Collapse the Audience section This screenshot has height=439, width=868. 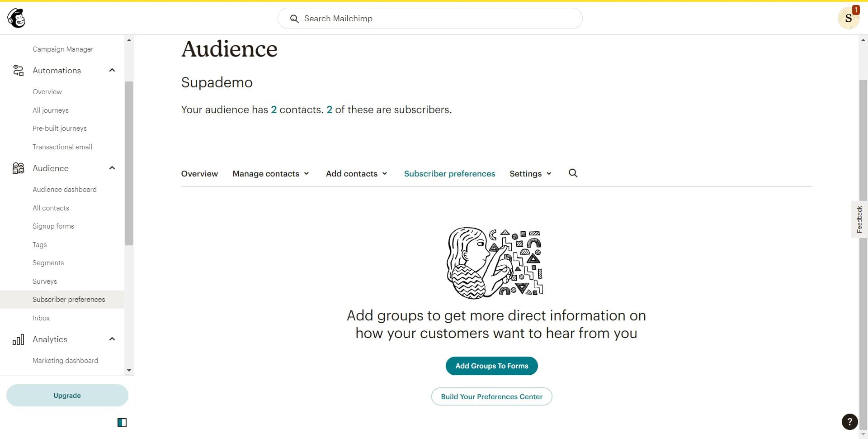tap(112, 168)
